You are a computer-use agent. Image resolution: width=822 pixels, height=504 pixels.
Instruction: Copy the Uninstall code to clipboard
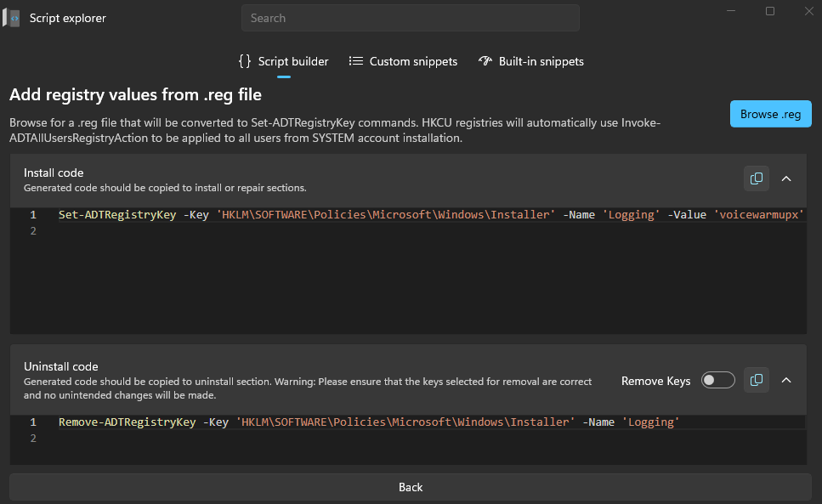coord(756,380)
